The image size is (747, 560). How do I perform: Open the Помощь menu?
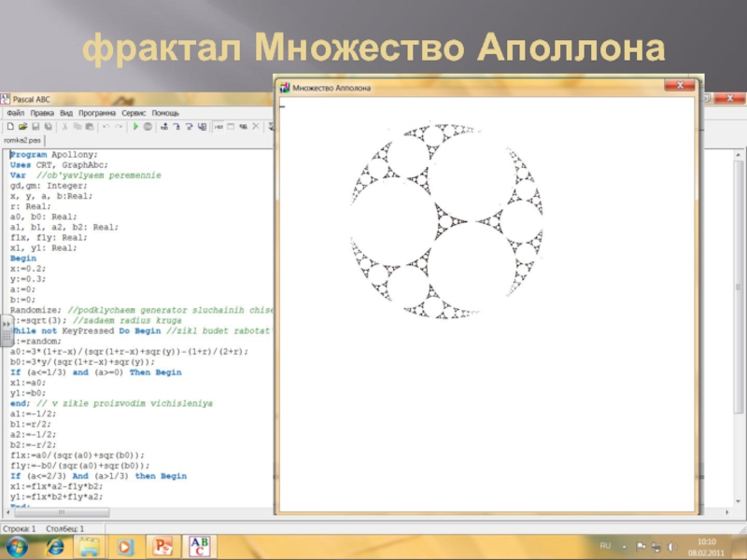pos(165,112)
